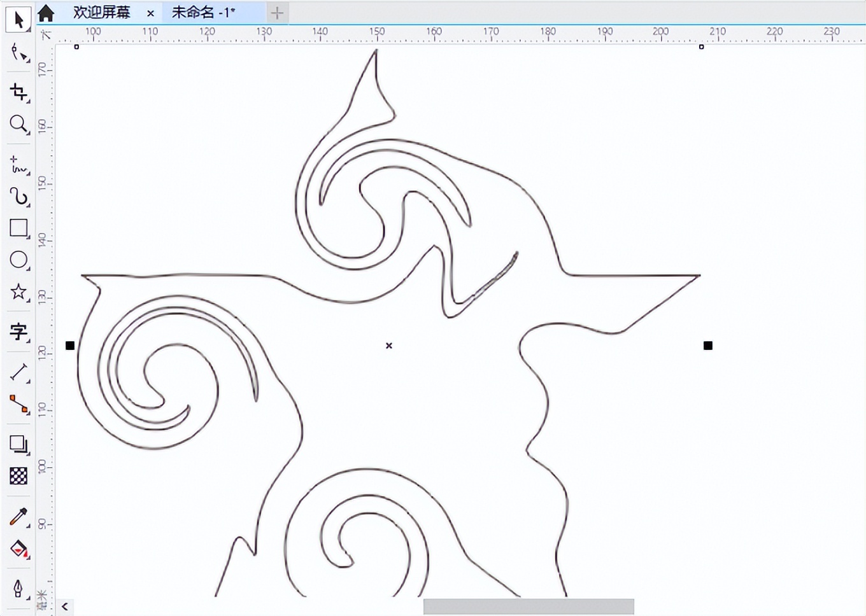Screen dimensions: 866x616
Task: Select the Shape edit tool
Action: point(18,53)
